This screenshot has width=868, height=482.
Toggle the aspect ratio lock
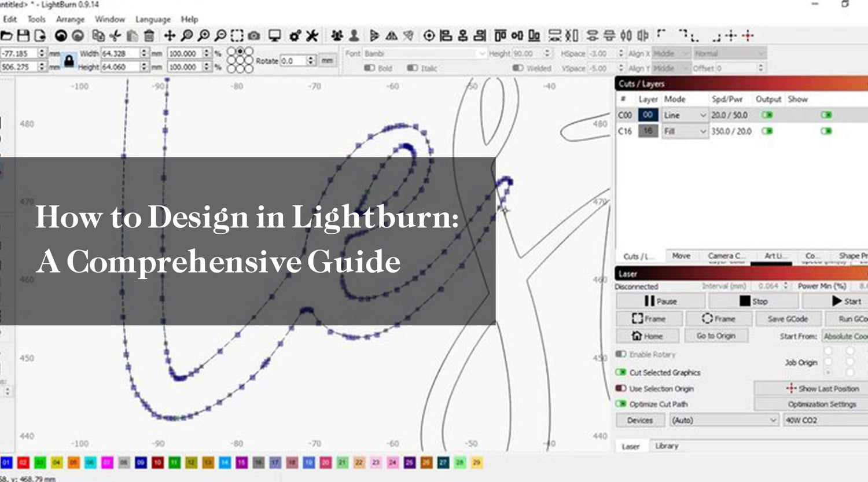(69, 61)
